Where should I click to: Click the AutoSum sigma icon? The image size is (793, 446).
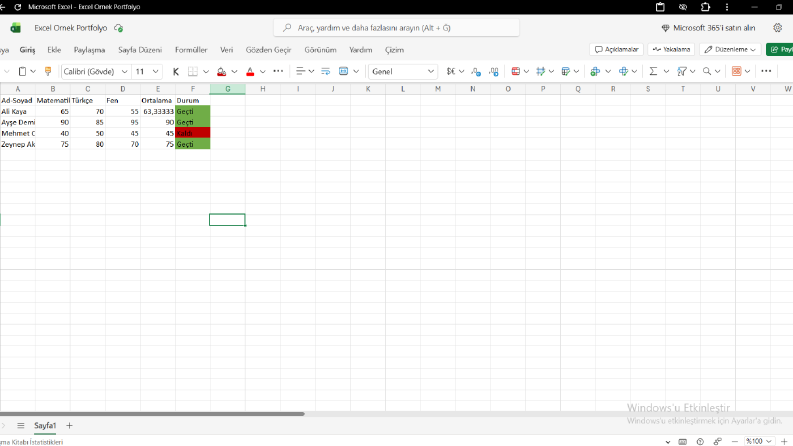click(x=653, y=71)
